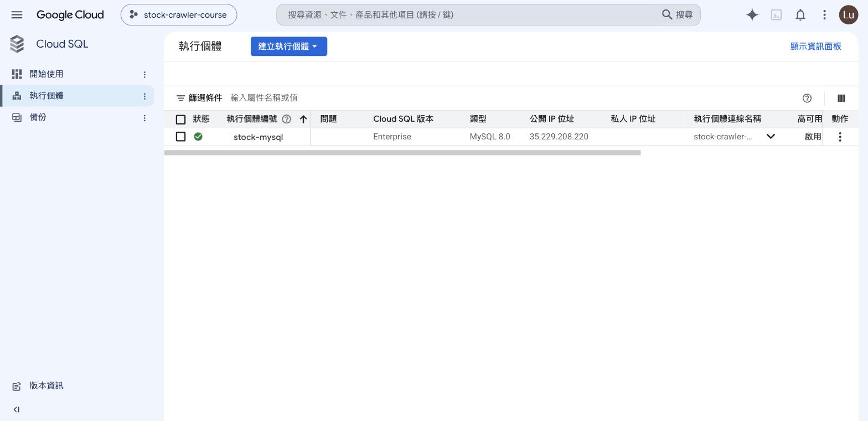
Task: Open actions menu for stock-mysql row
Action: coord(840,137)
